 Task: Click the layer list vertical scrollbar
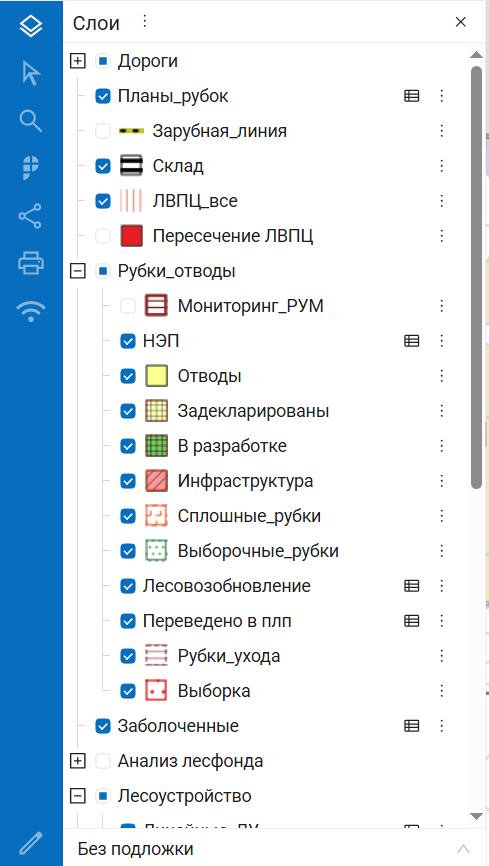click(x=476, y=277)
